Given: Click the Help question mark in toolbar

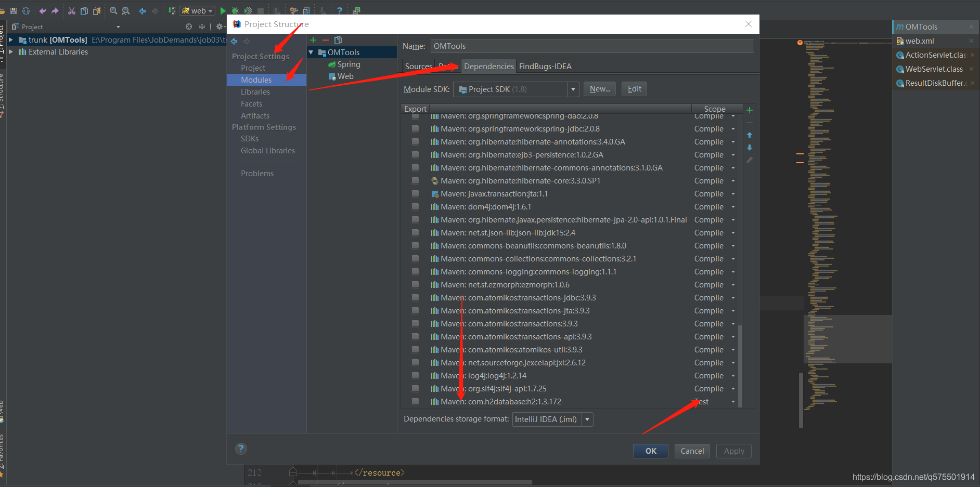Looking at the screenshot, I should 339,10.
